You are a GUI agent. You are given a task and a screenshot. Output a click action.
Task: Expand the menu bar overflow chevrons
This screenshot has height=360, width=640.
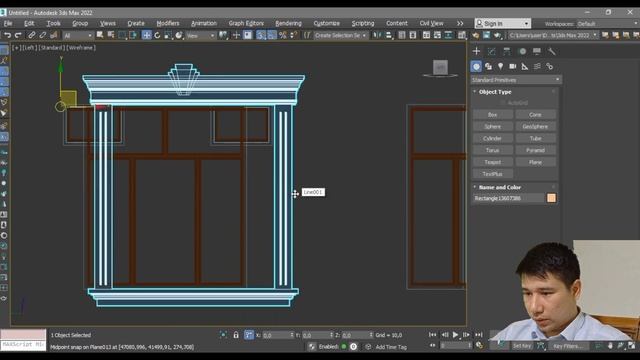460,23
